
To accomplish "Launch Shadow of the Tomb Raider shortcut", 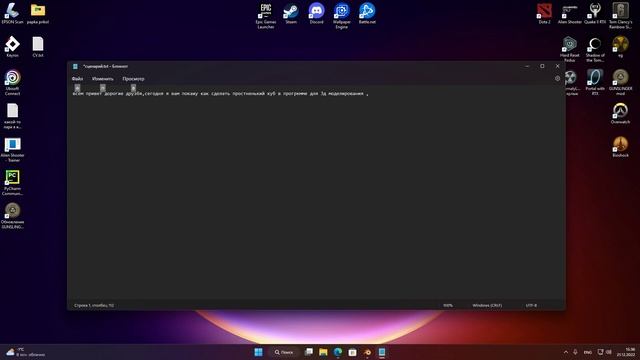I will pos(595,49).
